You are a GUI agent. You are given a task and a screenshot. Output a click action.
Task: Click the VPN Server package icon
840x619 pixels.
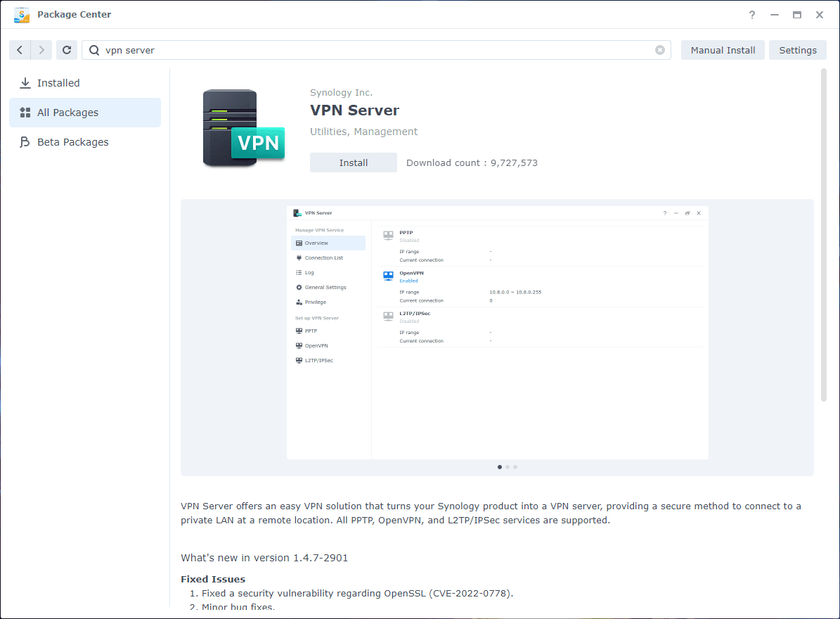click(244, 128)
